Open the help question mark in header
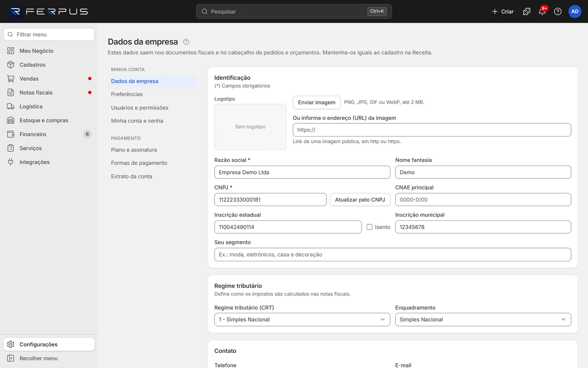This screenshot has width=588, height=368. click(x=557, y=11)
